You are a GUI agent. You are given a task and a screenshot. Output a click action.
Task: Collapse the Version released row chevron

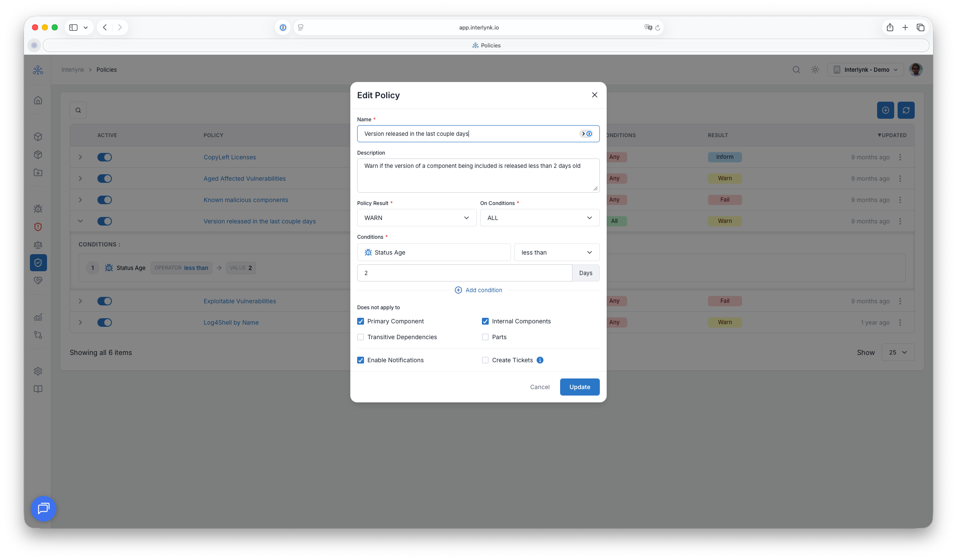pos(80,221)
